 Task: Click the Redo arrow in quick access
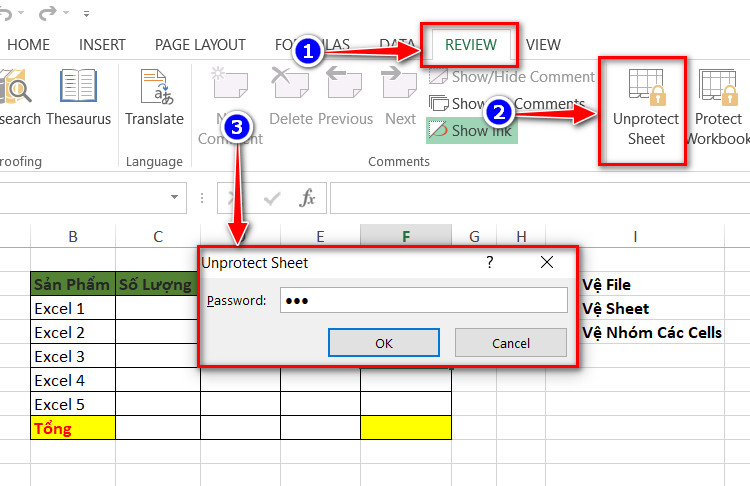[x=47, y=13]
